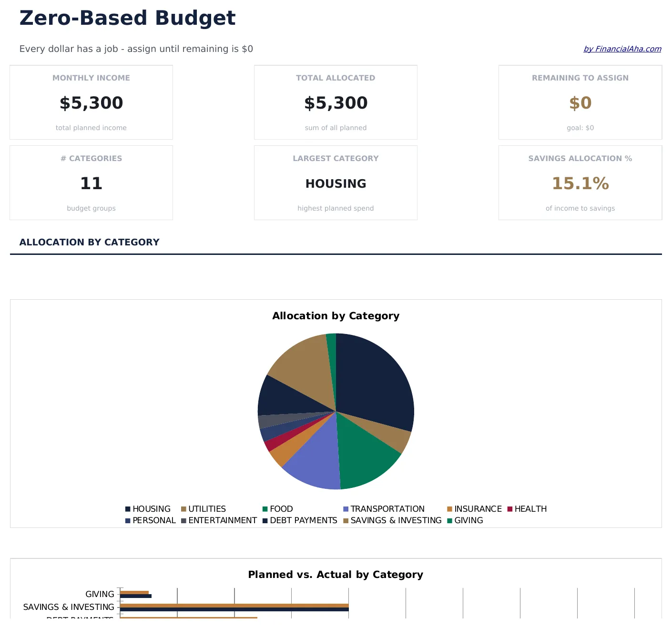Click the PERSONAL legend marker
The image size is (672, 628).
click(x=127, y=520)
